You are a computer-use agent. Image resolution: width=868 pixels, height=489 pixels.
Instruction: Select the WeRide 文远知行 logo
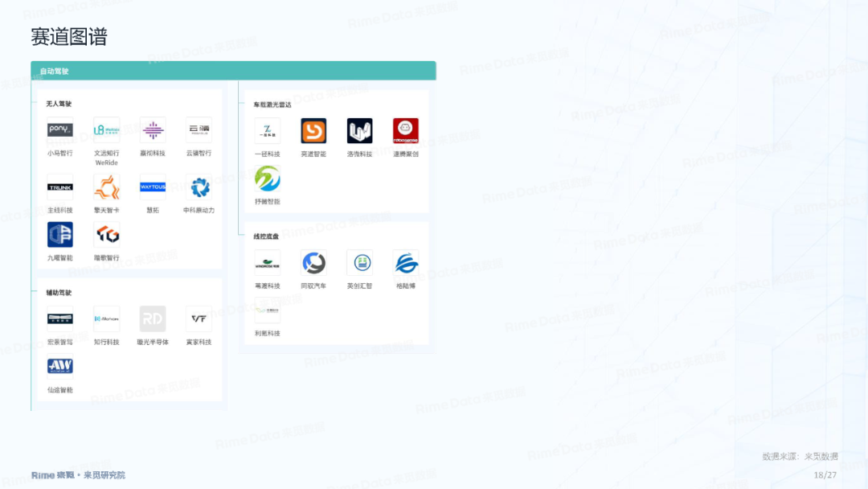106,129
